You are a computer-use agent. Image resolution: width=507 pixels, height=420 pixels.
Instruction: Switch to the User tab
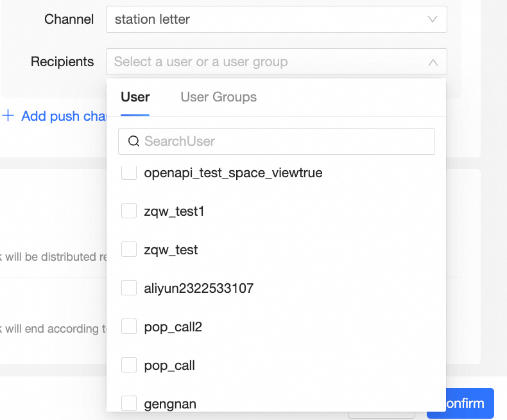[135, 97]
